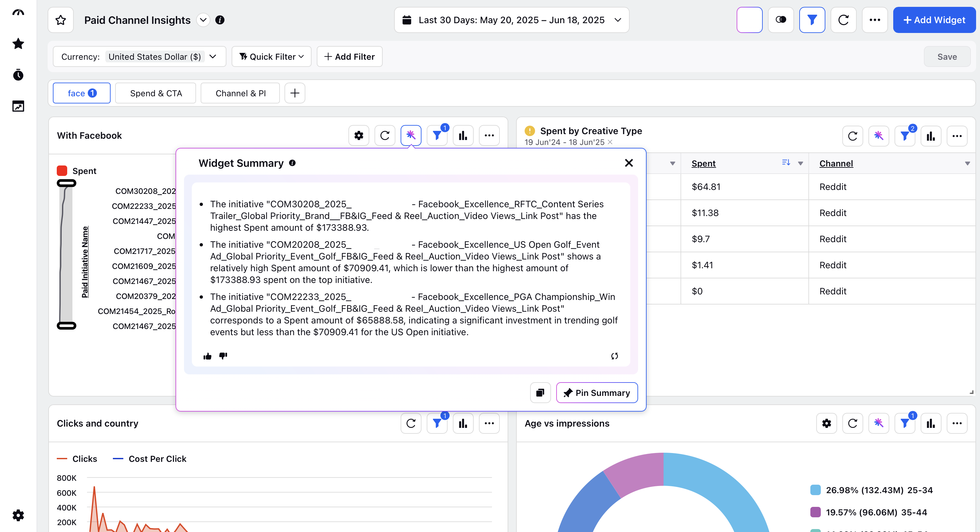Open settings gear of Age vs impressions widget
The image size is (980, 532).
pos(826,423)
